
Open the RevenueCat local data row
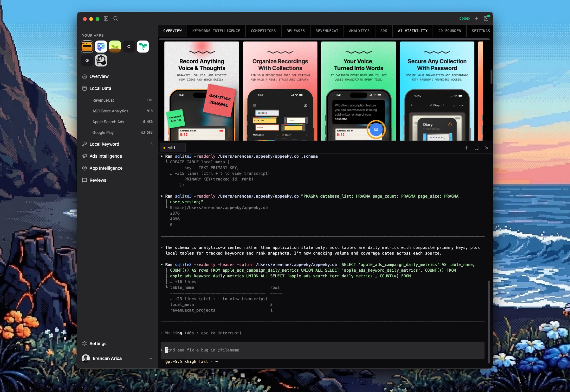122,100
